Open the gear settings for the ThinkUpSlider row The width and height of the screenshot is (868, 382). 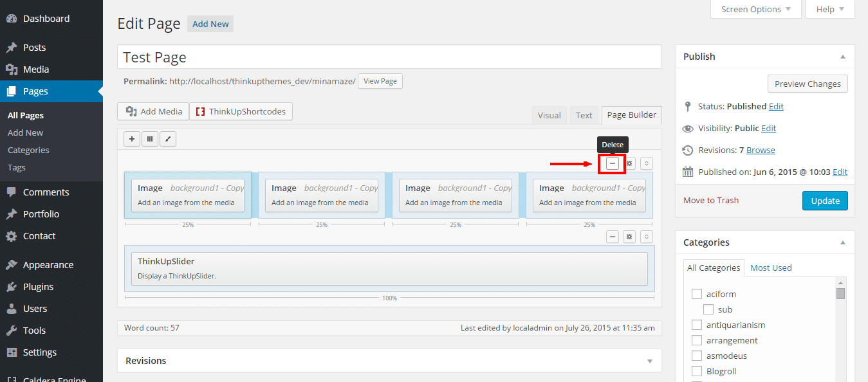629,237
